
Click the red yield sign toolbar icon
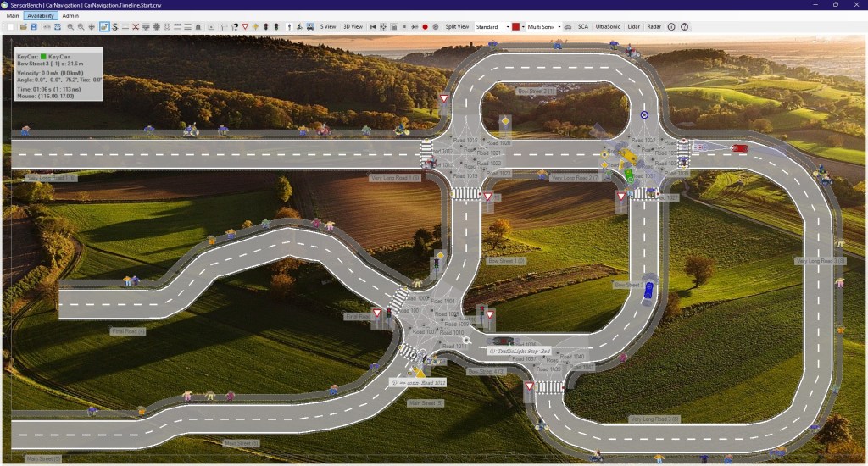pos(245,27)
